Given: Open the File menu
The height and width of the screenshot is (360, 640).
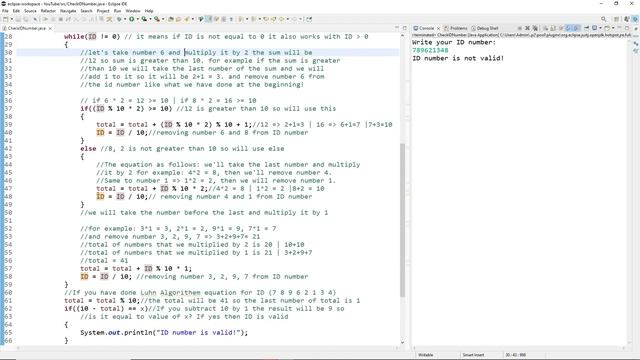Looking at the screenshot, I should point(5,11).
